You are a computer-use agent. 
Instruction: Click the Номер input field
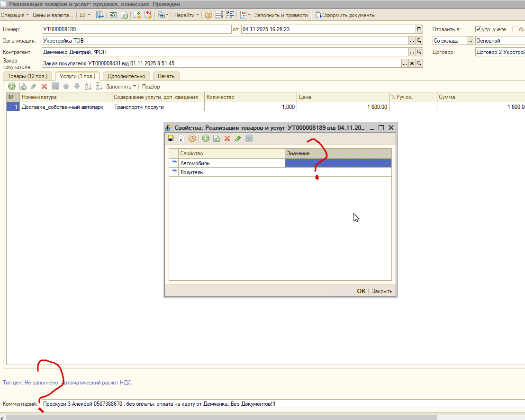point(136,29)
